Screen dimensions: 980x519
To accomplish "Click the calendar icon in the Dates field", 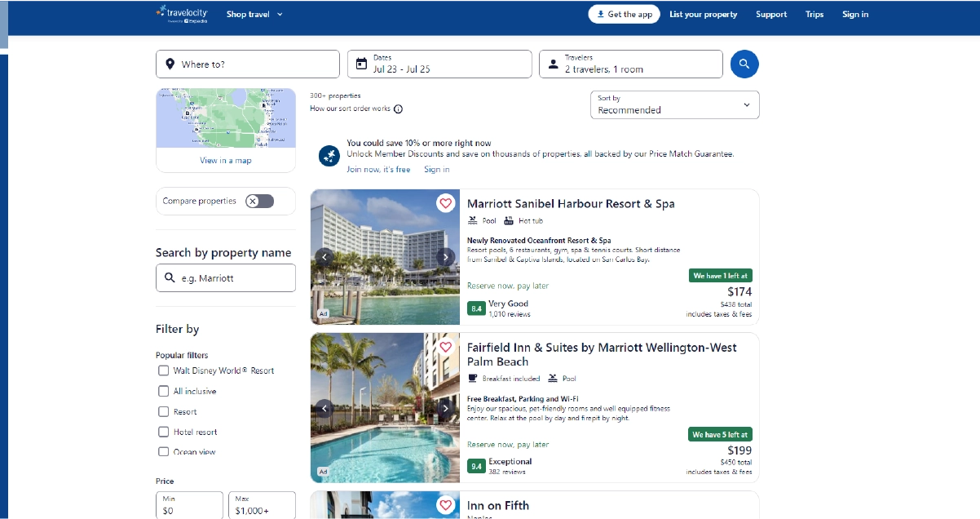I will pos(362,64).
